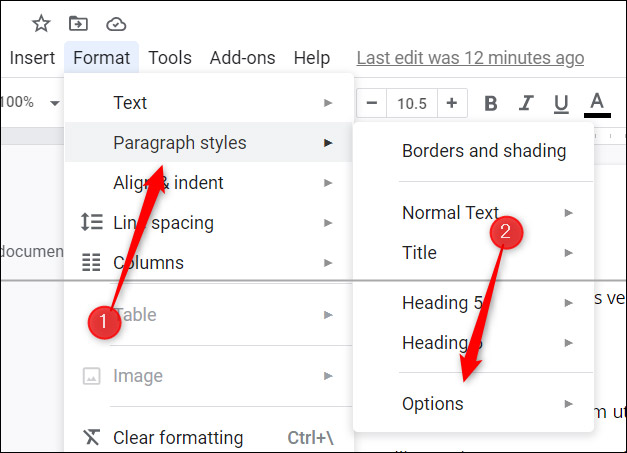
Task: Click the cloud save status icon
Action: 116,23
